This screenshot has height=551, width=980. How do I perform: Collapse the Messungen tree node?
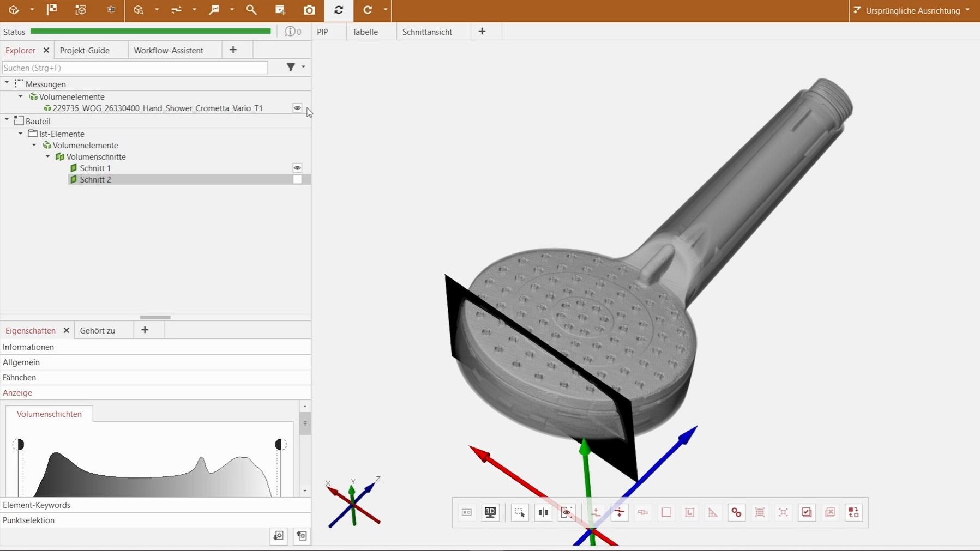(x=7, y=83)
